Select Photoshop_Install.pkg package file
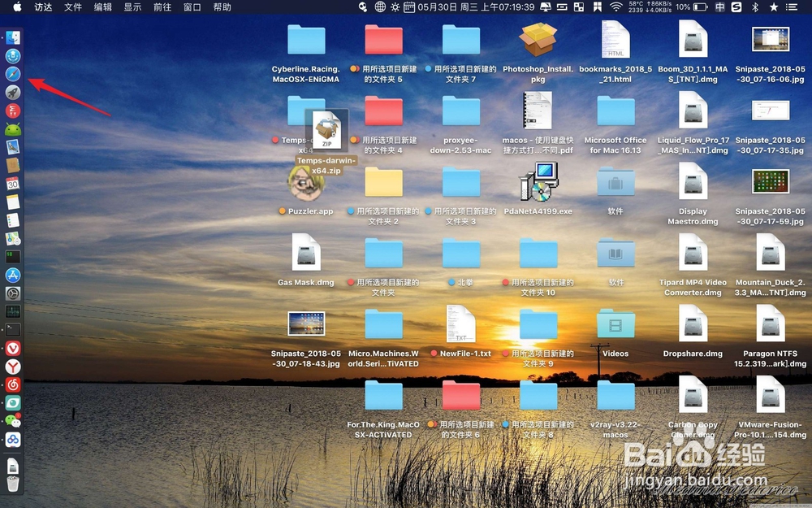Viewport: 812px width, 508px height. click(x=538, y=39)
